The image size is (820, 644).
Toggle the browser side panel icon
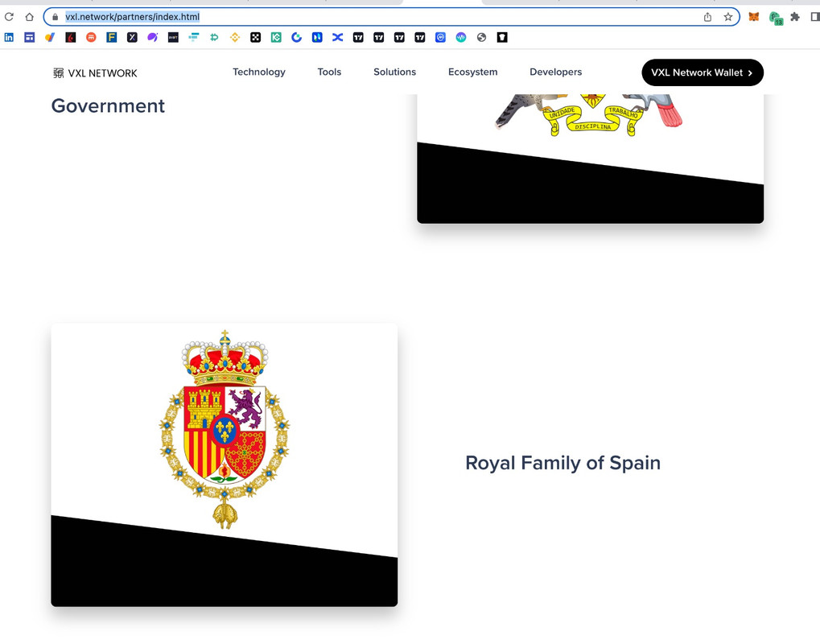(x=815, y=17)
